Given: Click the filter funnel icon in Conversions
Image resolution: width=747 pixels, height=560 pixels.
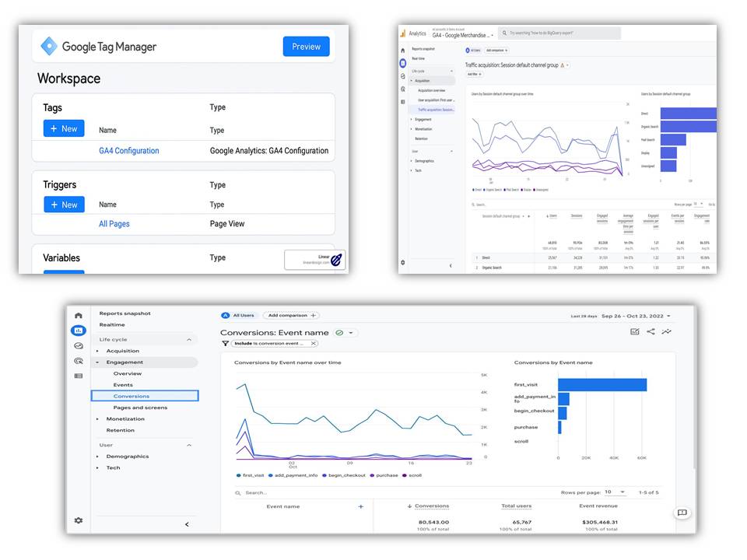Looking at the screenshot, I should [x=226, y=343].
